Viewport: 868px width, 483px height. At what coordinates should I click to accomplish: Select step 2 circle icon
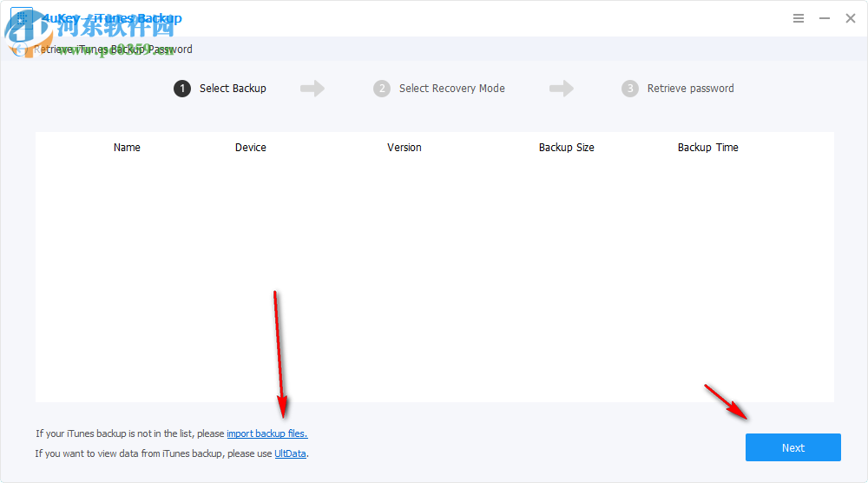coord(381,89)
